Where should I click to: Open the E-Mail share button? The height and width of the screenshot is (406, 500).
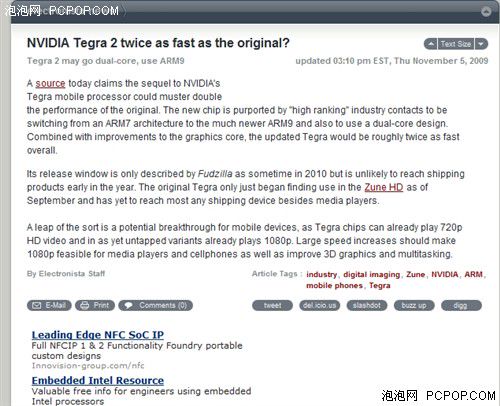[49, 305]
